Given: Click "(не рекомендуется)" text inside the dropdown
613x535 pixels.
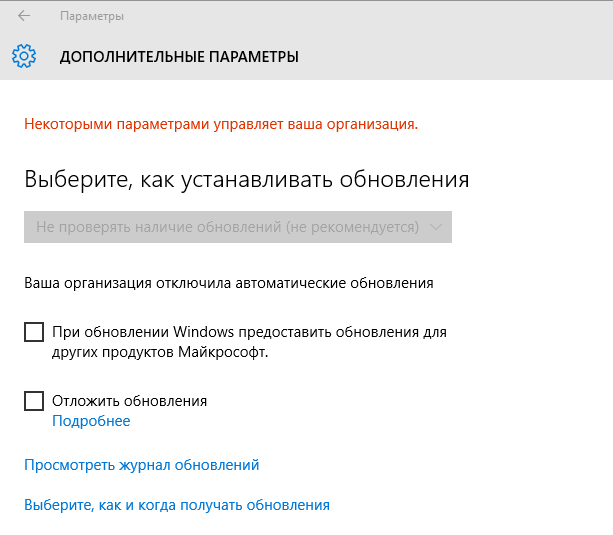Looking at the screenshot, I should (x=351, y=227).
